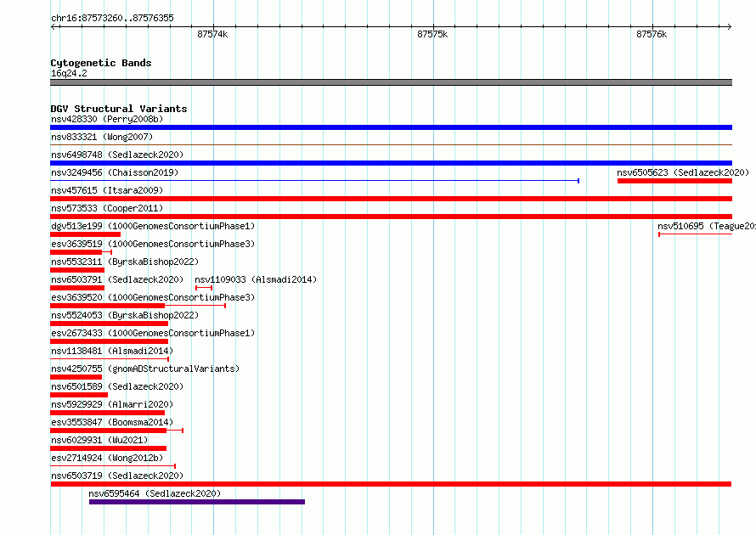Select the short red nsv1109033 variant glyph

204,288
